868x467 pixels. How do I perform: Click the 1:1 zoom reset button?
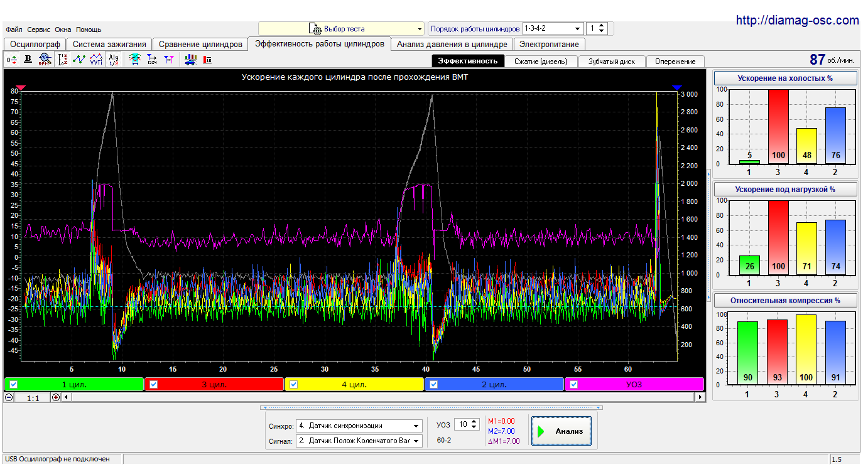tap(34, 397)
